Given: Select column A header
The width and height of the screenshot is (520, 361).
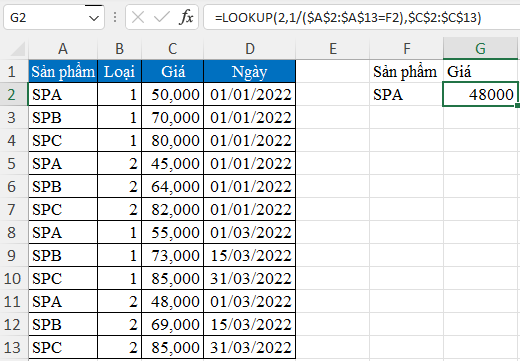Looking at the screenshot, I should tap(63, 49).
